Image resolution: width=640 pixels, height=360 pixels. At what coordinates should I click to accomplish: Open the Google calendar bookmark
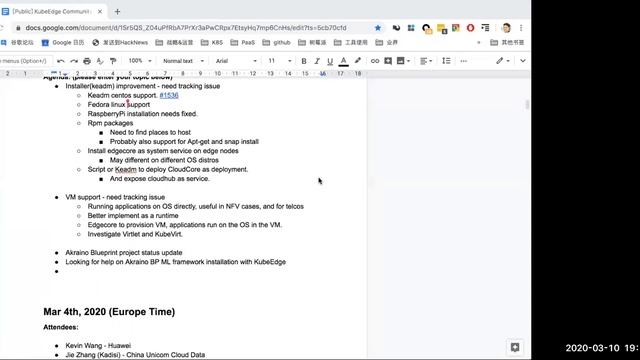(x=63, y=42)
